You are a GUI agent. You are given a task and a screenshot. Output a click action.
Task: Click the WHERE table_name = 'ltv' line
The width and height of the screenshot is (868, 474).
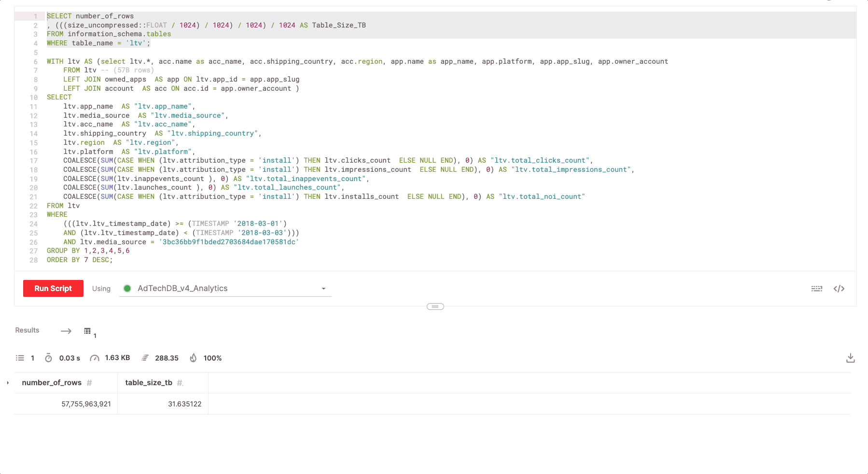click(x=98, y=43)
